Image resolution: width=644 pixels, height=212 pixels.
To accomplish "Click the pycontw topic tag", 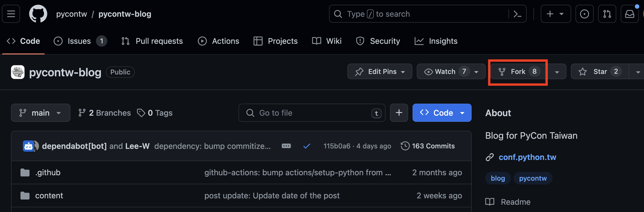I will pos(533,178).
